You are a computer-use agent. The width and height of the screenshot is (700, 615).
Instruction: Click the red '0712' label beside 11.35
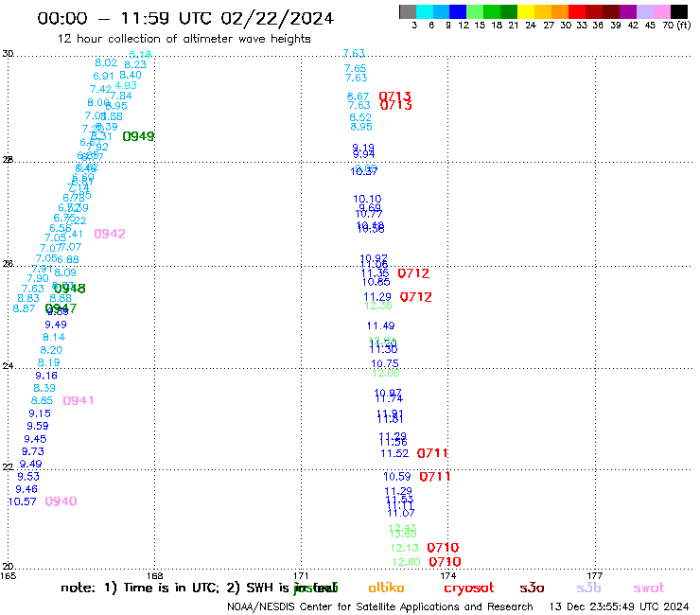coord(413,273)
